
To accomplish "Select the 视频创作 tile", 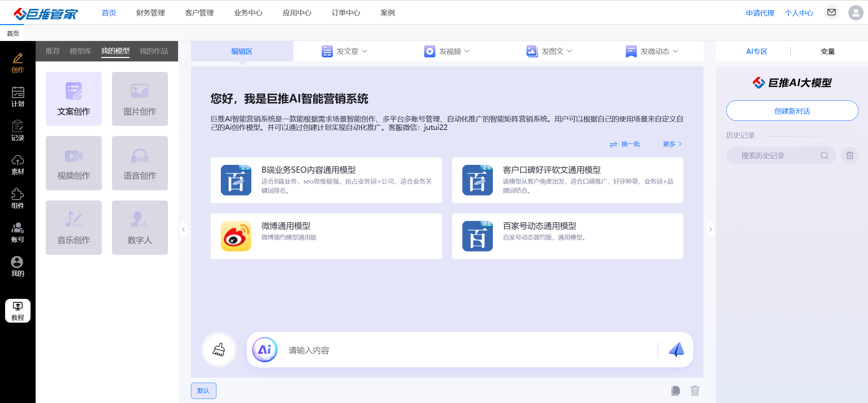I will [x=74, y=163].
